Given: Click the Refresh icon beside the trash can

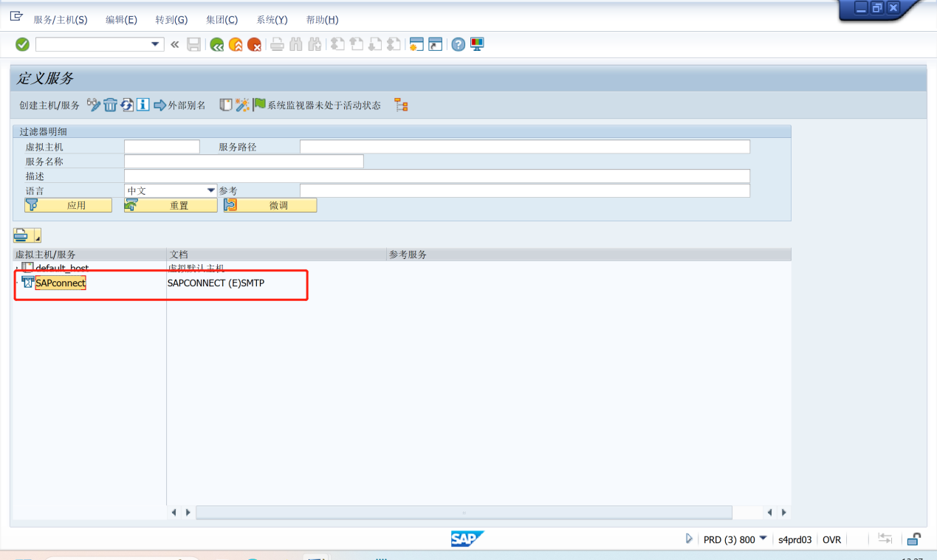Looking at the screenshot, I should (127, 105).
